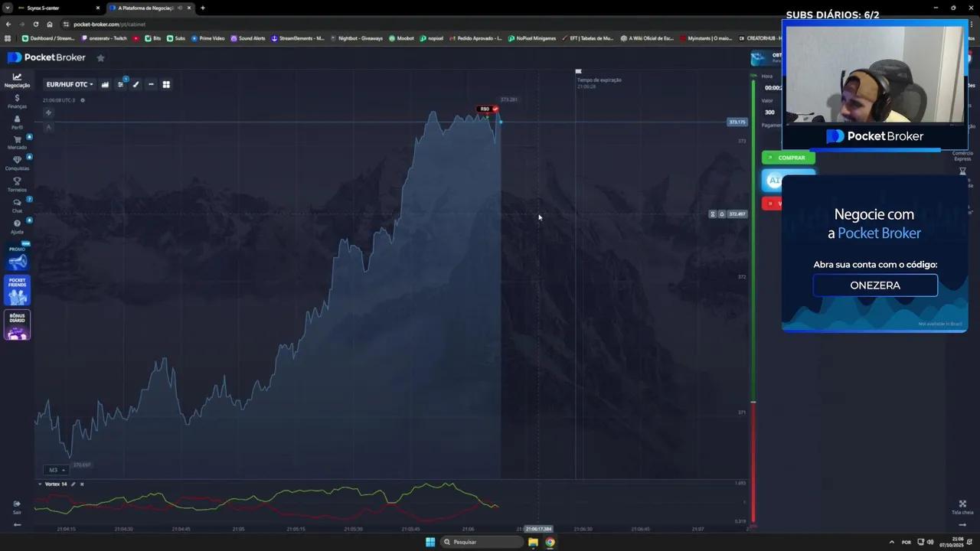The width and height of the screenshot is (980, 551).
Task: Open the Bits bookmark
Action: click(153, 38)
